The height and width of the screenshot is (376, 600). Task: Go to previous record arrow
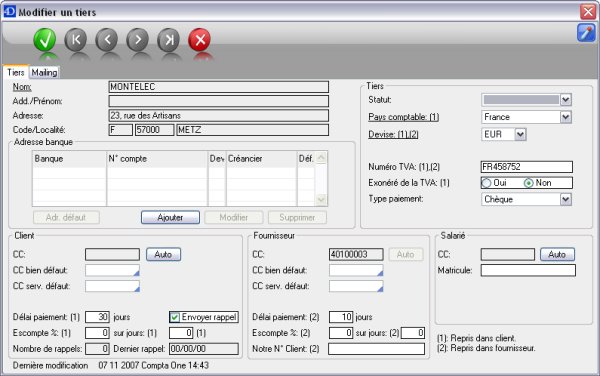click(x=107, y=40)
